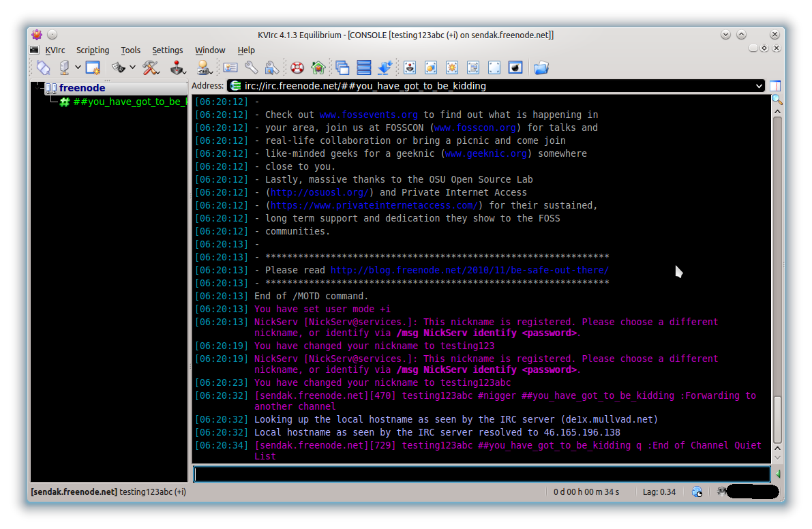The image size is (812, 529).
Task: Open the Help menu
Action: [246, 50]
